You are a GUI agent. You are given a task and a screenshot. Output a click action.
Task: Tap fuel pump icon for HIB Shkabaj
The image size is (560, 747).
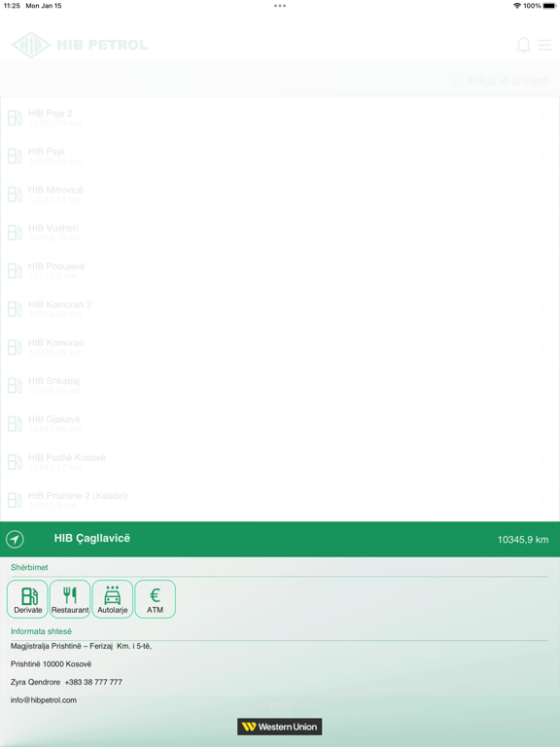(15, 385)
